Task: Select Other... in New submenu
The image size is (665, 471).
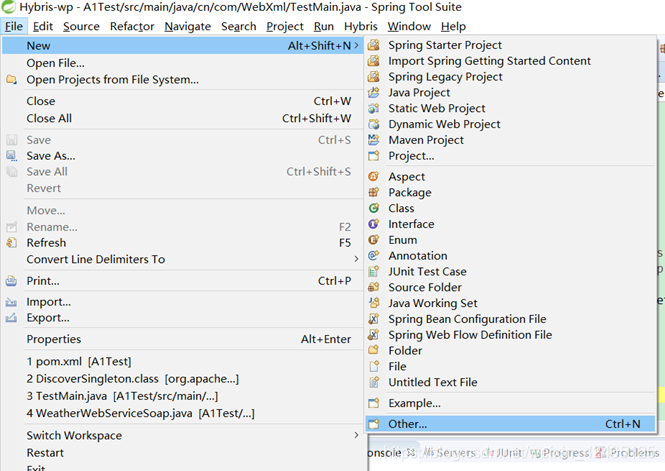Action: pos(510,424)
